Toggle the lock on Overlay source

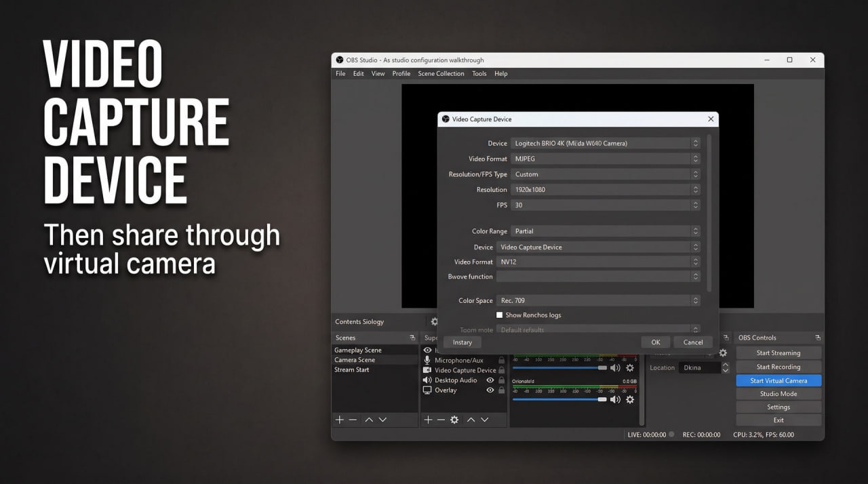point(502,390)
